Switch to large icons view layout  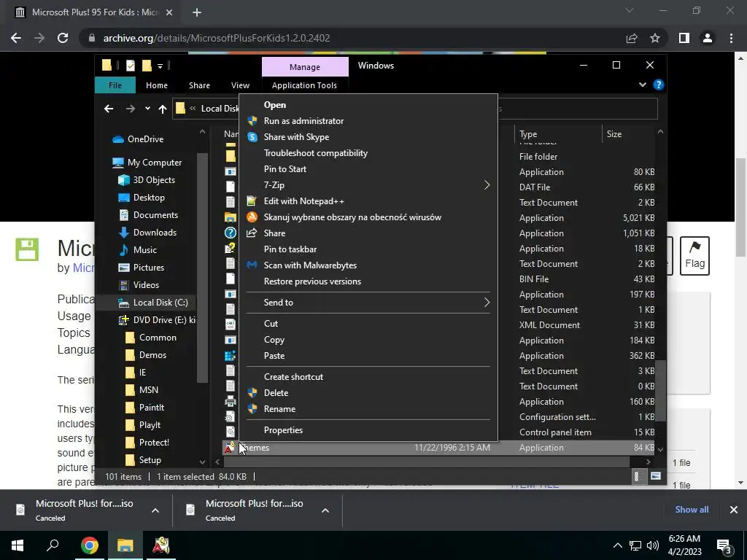[656, 476]
